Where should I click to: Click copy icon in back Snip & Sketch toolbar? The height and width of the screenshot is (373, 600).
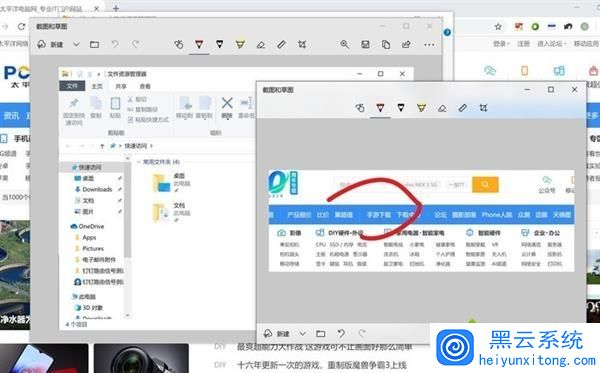(x=386, y=44)
